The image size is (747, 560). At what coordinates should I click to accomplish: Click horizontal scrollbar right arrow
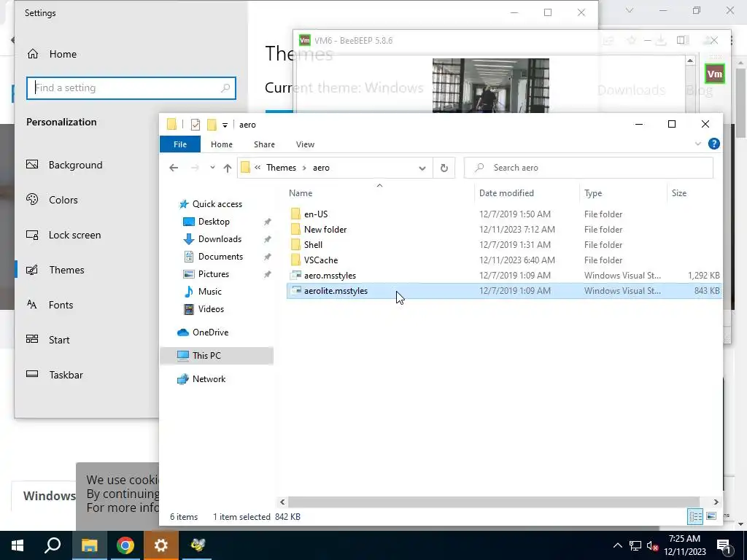716,502
